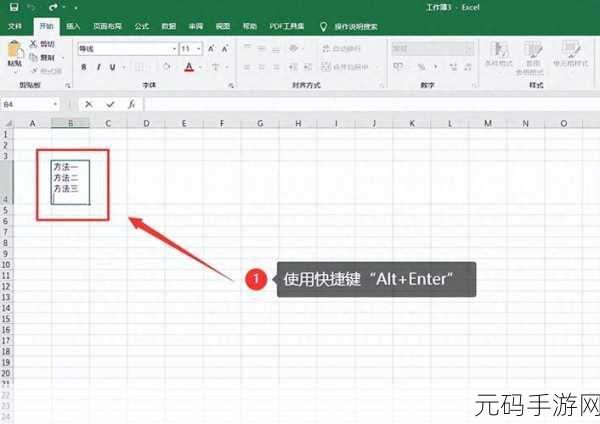The width and height of the screenshot is (600, 424).
Task: Apply the font color red A
Action: click(189, 67)
